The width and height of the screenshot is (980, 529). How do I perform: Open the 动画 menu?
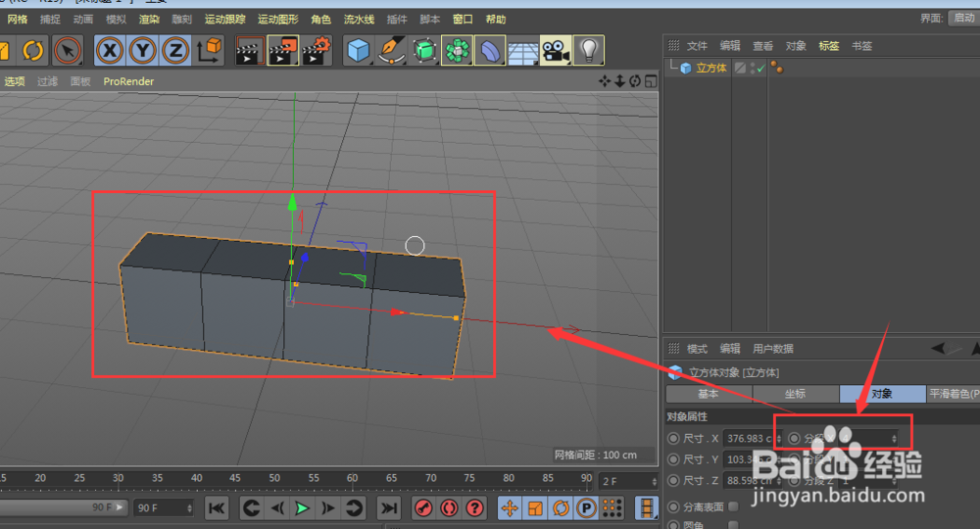83,20
